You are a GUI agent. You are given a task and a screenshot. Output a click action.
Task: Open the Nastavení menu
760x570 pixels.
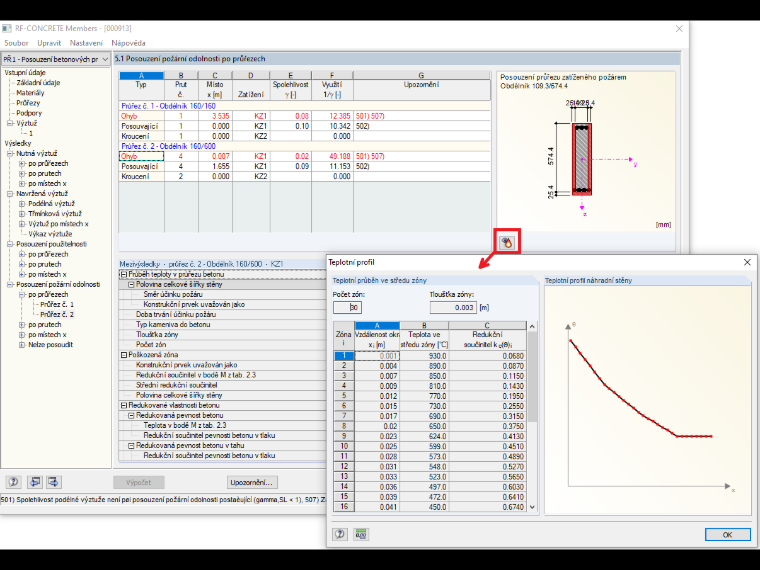86,43
